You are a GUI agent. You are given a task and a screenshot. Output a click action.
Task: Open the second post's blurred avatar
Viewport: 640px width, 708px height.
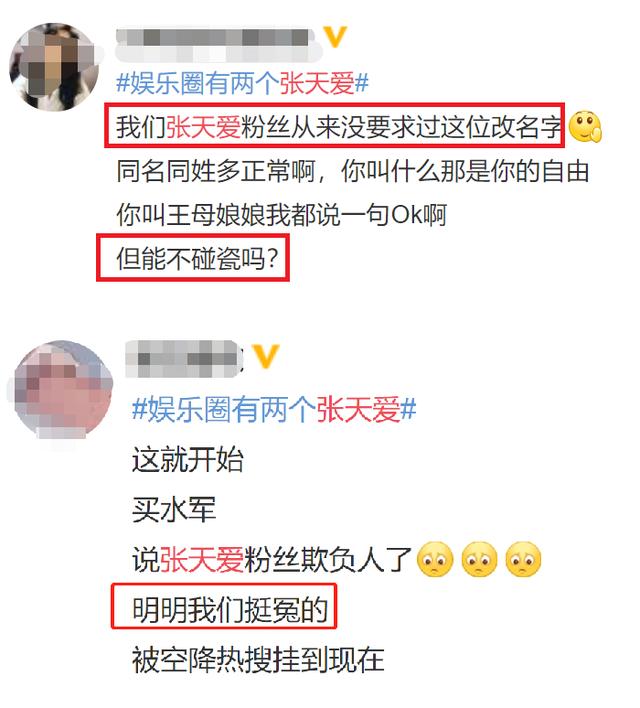pos(63,389)
